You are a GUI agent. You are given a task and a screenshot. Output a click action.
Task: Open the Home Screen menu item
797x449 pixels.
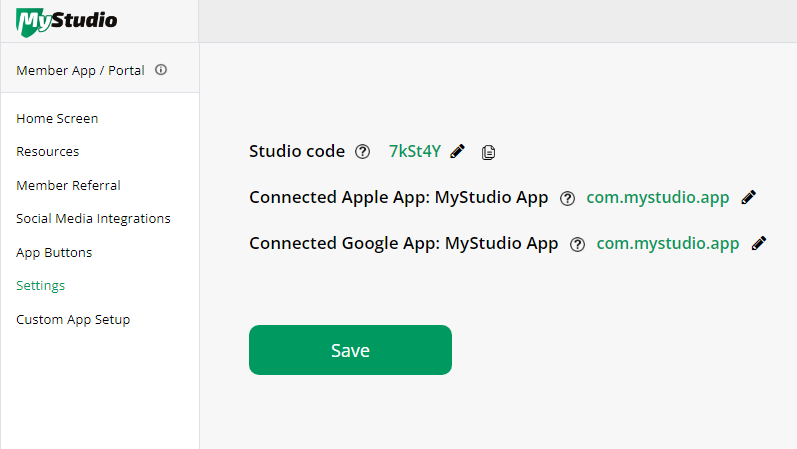coord(57,118)
